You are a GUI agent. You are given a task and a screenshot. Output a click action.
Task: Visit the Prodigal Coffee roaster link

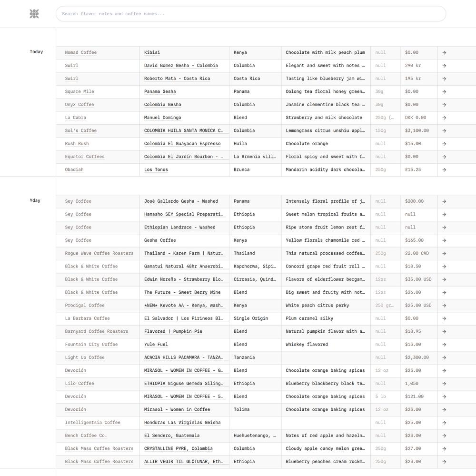pyautogui.click(x=85, y=306)
